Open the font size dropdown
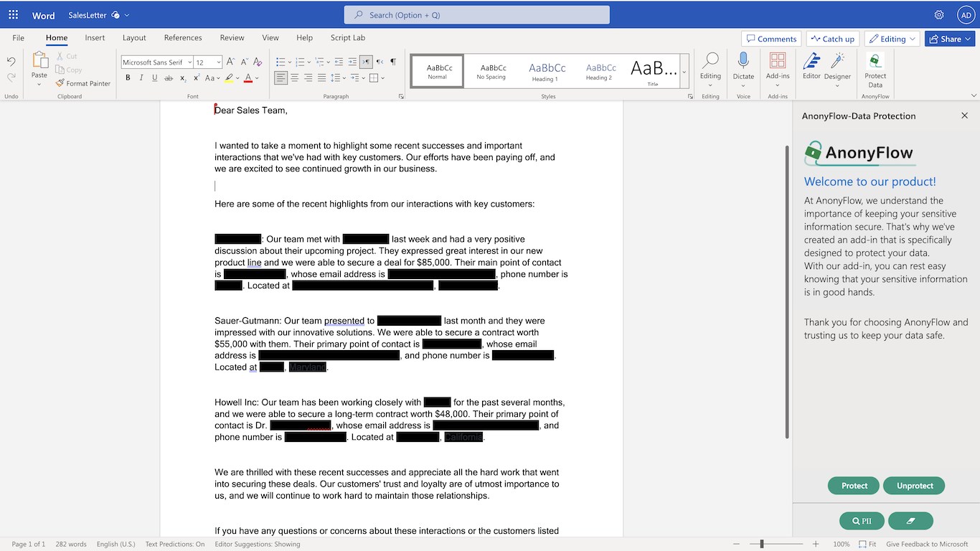This screenshot has width=980, height=551. [220, 62]
